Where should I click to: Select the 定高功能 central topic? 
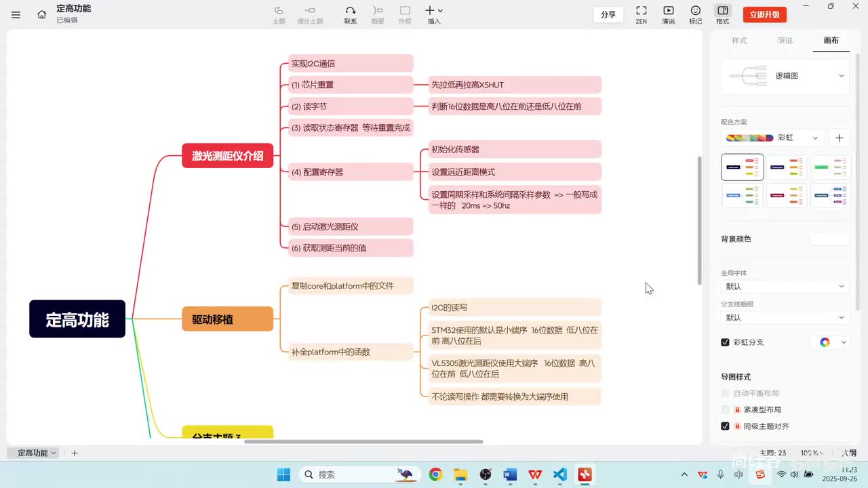click(77, 319)
